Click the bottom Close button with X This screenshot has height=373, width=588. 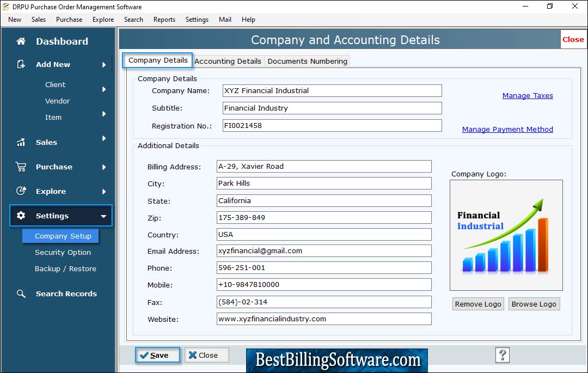click(x=206, y=355)
